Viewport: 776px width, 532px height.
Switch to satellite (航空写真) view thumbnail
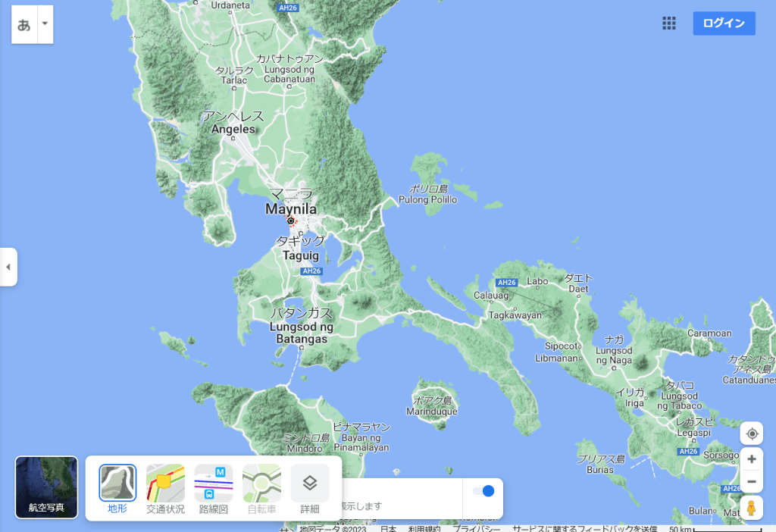point(46,487)
